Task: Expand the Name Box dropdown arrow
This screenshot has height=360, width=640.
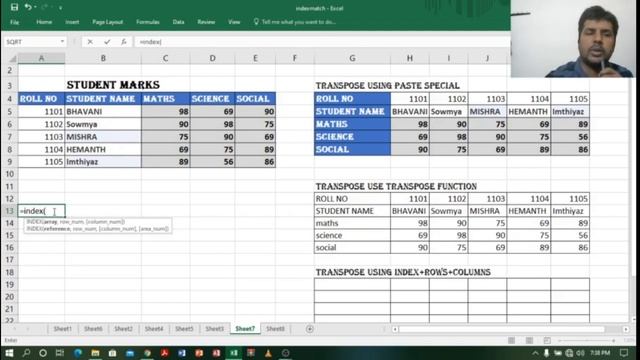Action: tap(62, 42)
